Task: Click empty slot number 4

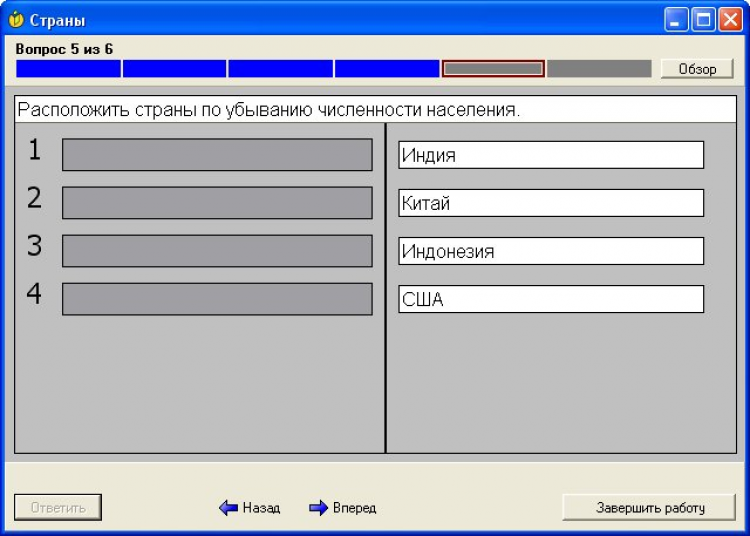Action: pyautogui.click(x=217, y=299)
